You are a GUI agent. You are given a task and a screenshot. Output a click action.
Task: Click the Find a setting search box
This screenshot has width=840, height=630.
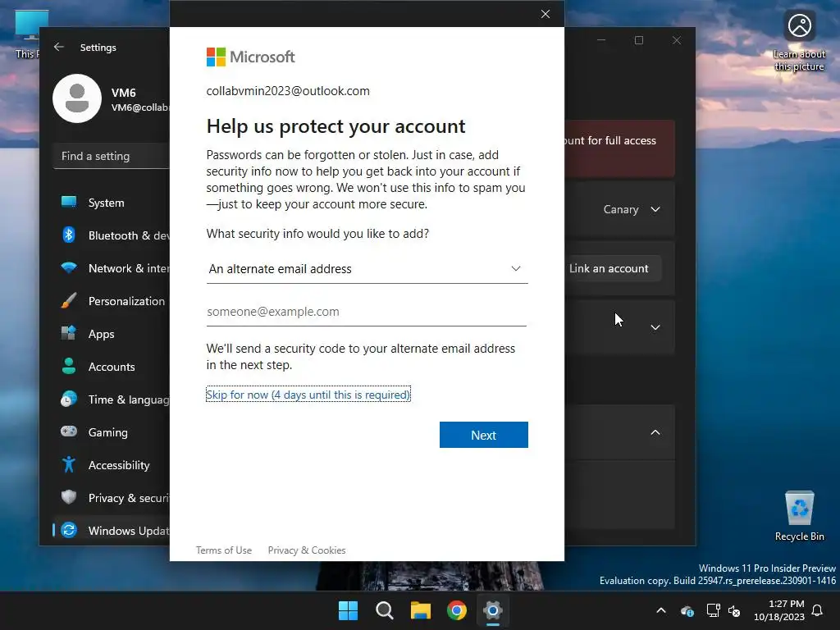[112, 156]
